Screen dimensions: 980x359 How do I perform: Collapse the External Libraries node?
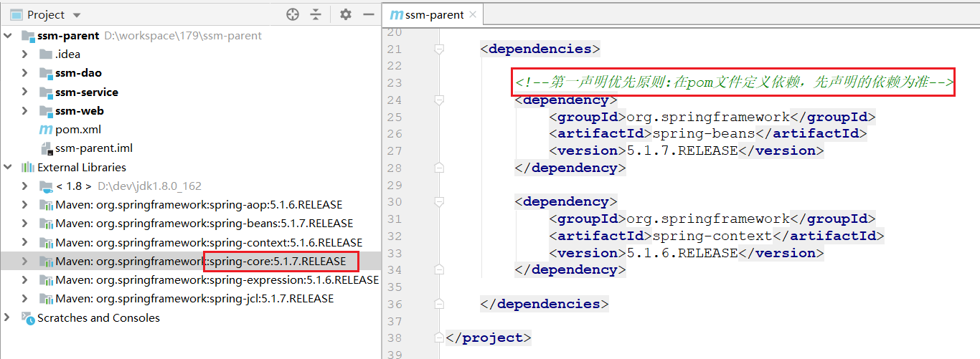click(x=8, y=167)
